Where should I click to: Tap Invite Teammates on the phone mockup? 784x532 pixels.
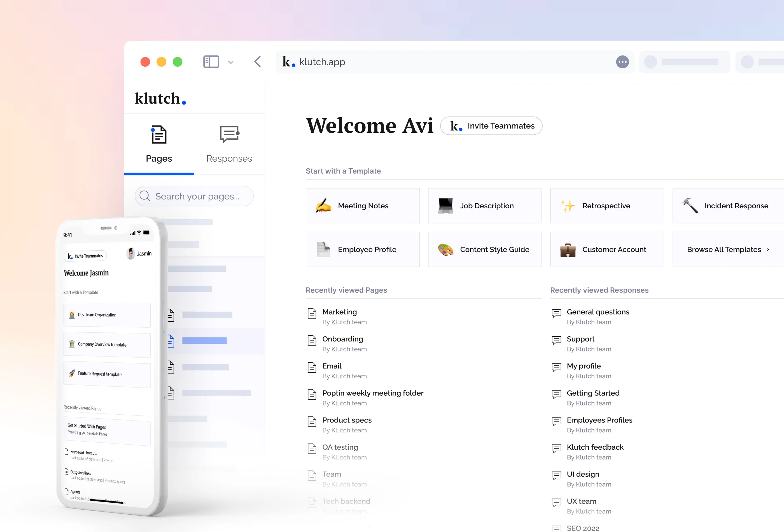click(x=85, y=256)
